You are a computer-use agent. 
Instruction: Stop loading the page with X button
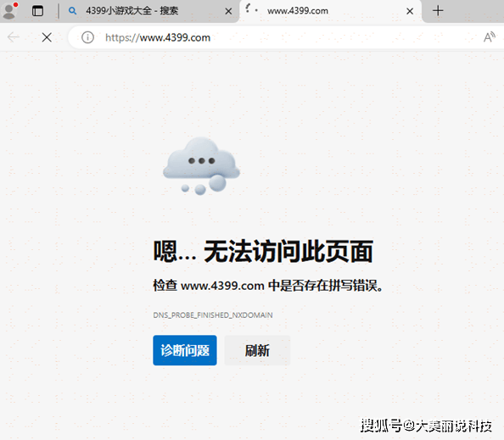coord(47,37)
